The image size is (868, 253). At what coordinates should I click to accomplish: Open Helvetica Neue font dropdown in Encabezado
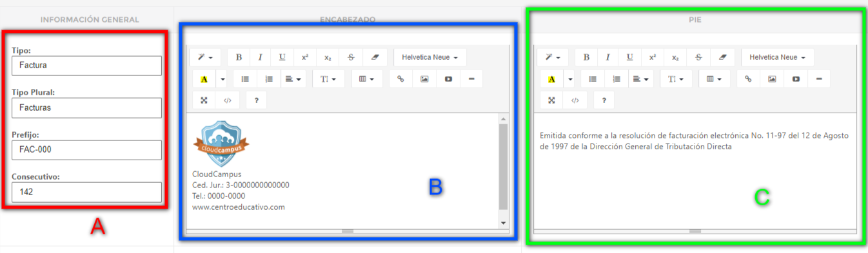(x=429, y=57)
